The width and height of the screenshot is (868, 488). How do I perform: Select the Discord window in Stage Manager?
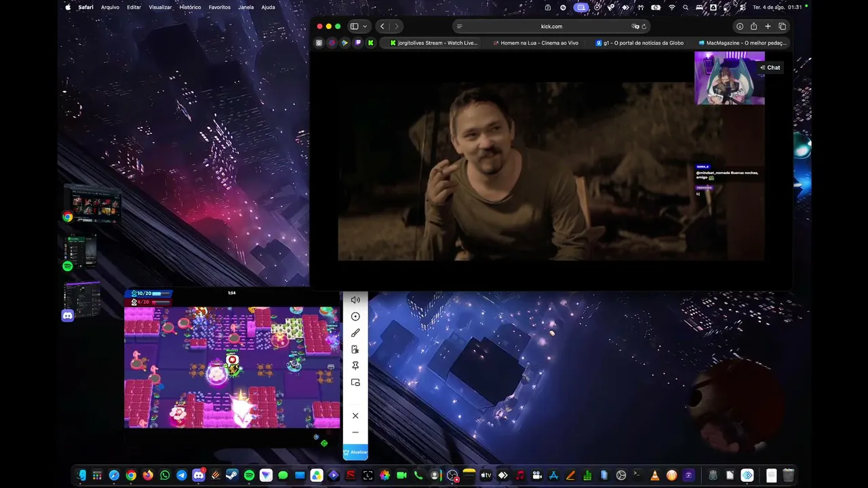82,301
